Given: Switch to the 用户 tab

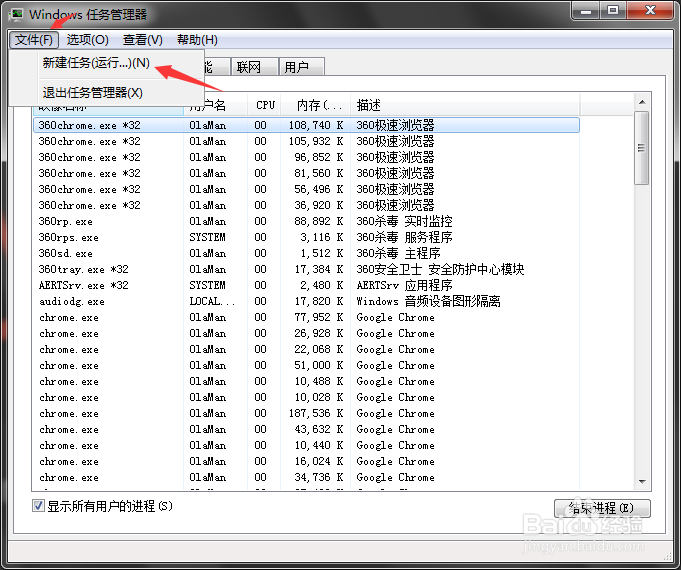Looking at the screenshot, I should (301, 67).
